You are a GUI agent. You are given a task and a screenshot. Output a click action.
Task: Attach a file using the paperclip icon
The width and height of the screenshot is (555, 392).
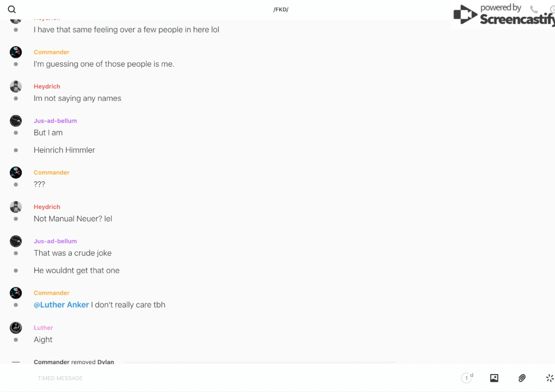tap(522, 378)
